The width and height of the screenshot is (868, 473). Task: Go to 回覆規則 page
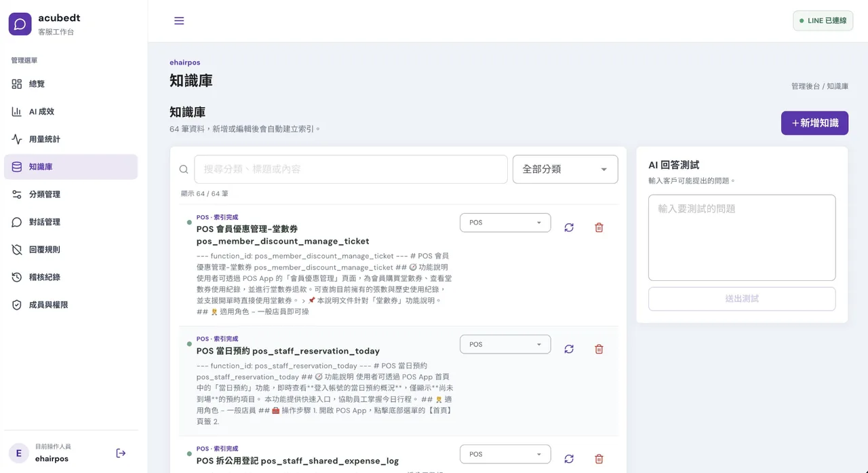[x=71, y=250]
